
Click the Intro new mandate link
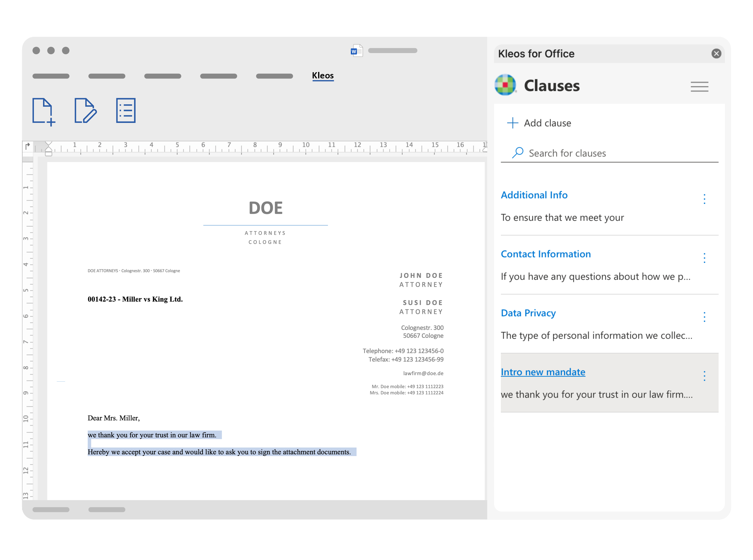coord(543,372)
